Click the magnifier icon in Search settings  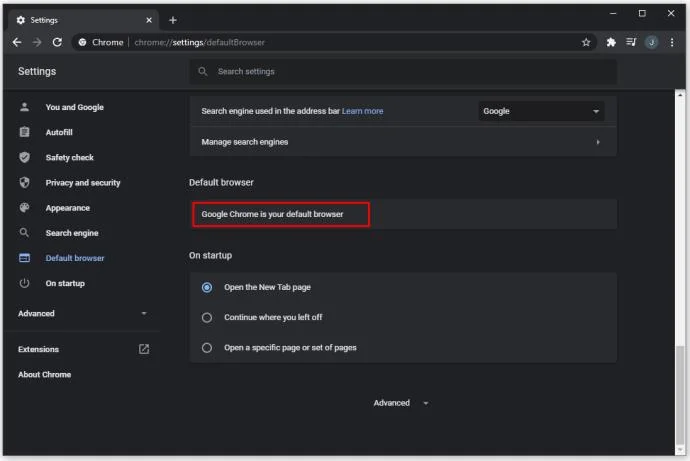202,71
